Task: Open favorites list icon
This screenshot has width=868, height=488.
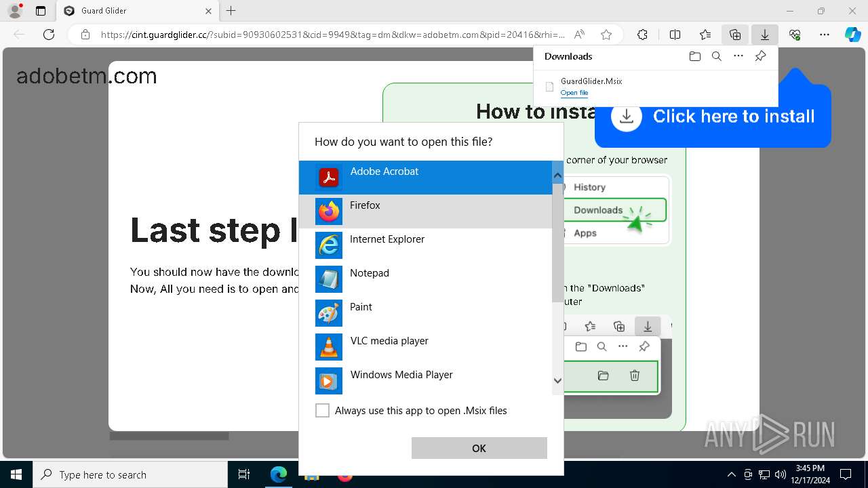Action: coord(705,35)
